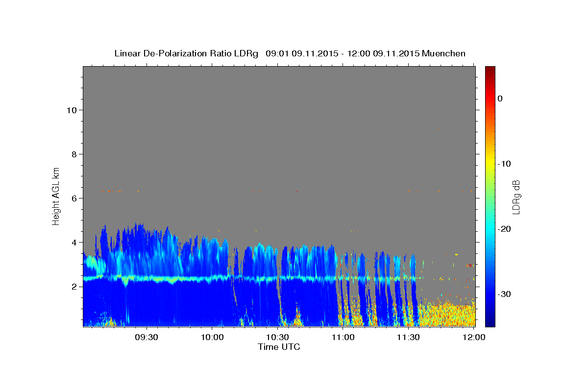Click the 11:00 time tick label

(343, 337)
